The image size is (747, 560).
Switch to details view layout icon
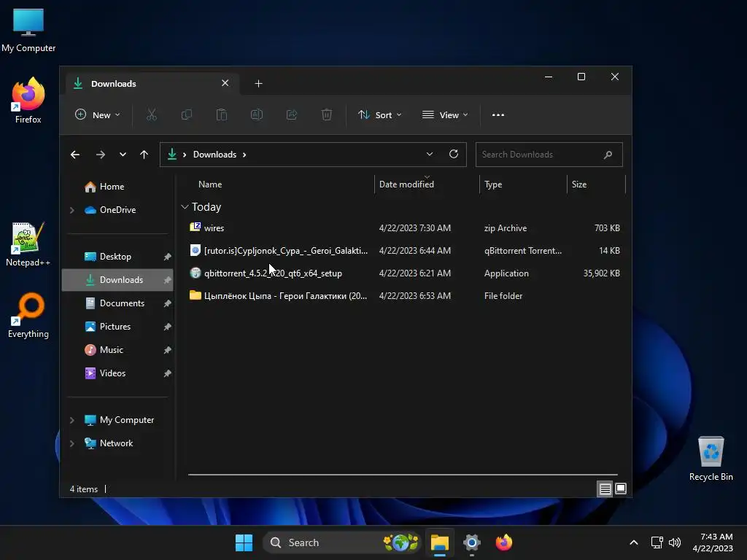[605, 489]
